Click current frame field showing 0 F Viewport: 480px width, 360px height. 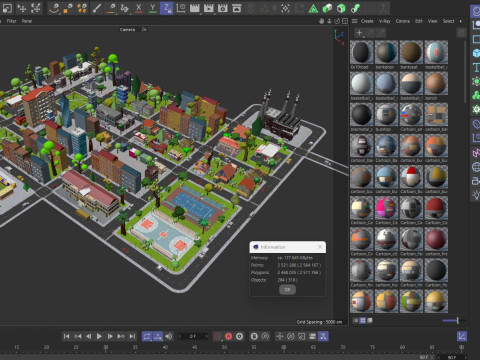(193, 336)
